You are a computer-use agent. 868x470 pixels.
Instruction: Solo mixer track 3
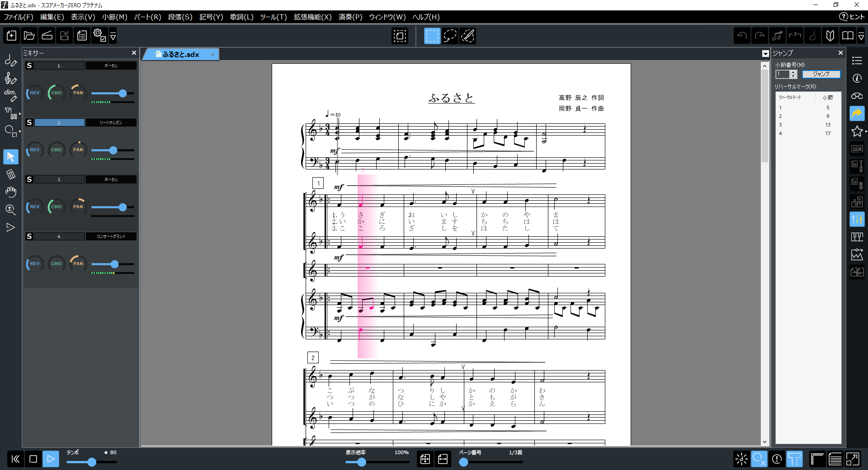tap(29, 179)
